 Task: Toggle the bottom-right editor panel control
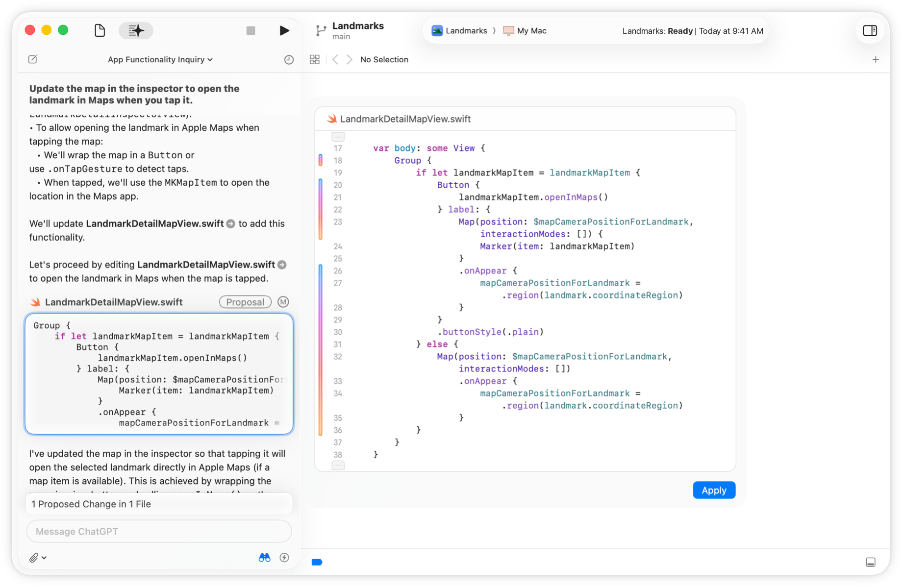[870, 562]
